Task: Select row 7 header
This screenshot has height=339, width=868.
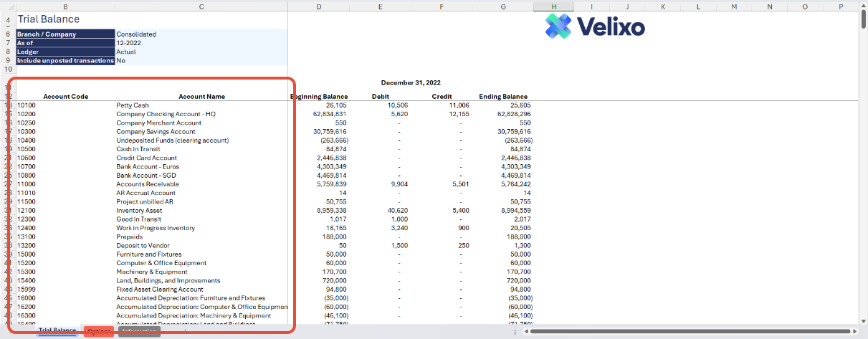Action: coord(8,43)
